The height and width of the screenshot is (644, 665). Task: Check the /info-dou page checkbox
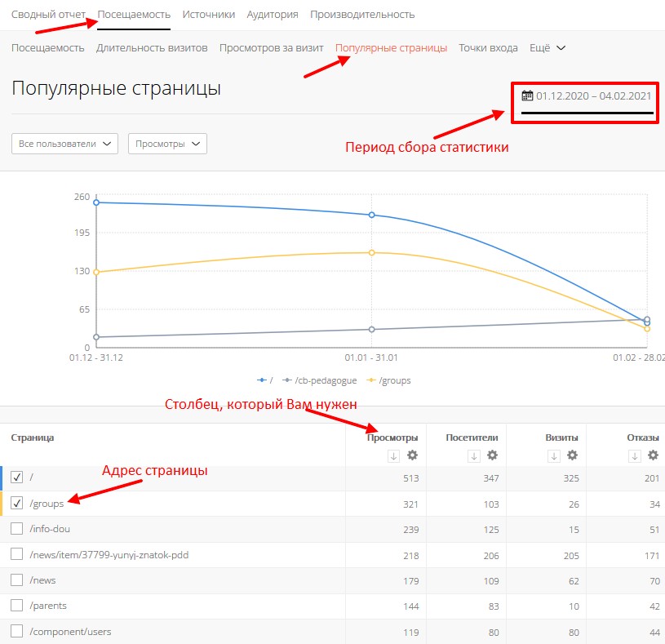tap(16, 529)
